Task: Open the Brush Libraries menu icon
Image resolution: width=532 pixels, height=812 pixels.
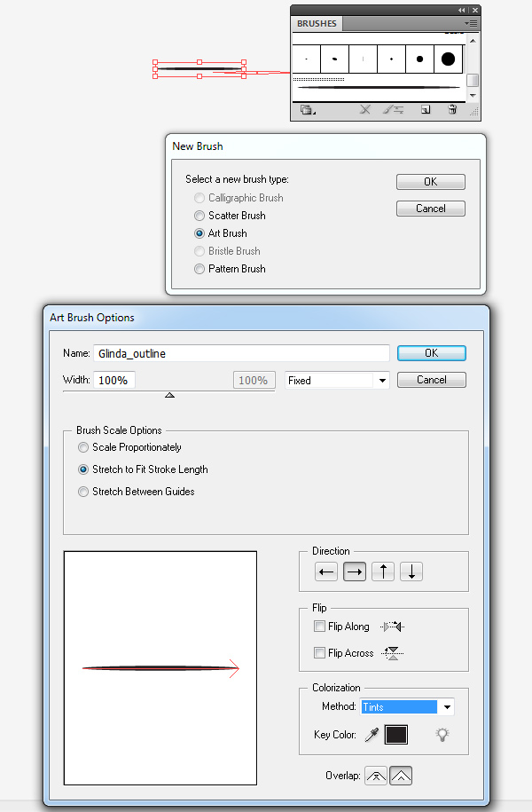Action: [x=308, y=110]
